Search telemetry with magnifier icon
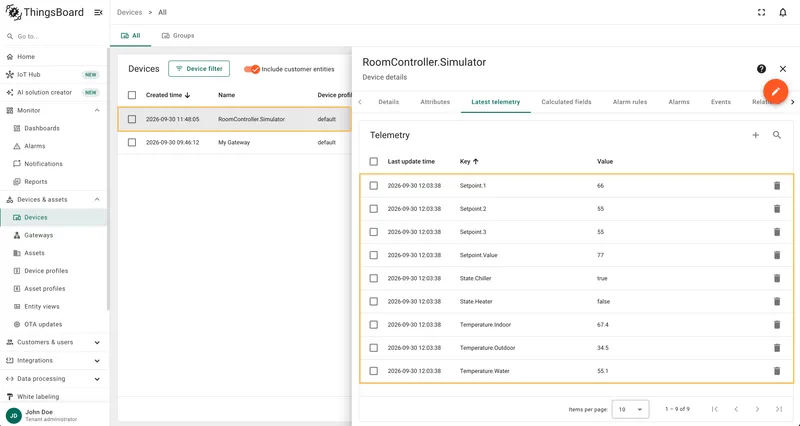The height and width of the screenshot is (426, 800). click(x=777, y=135)
